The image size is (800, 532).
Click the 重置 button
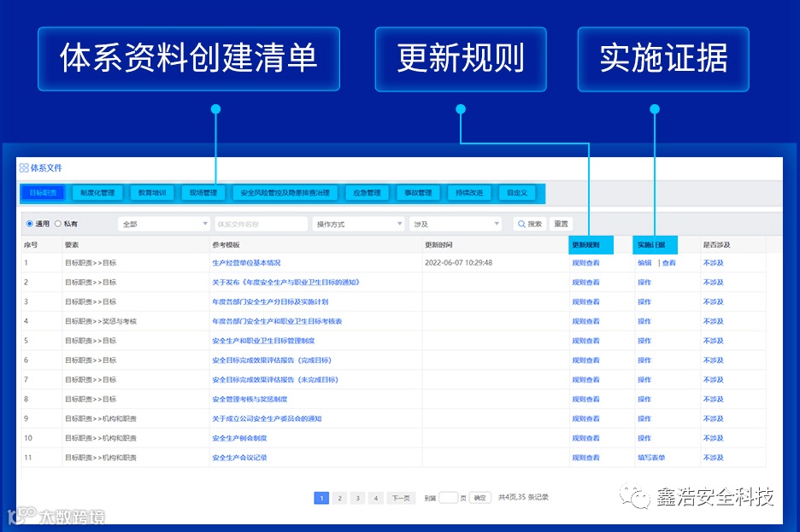click(561, 224)
